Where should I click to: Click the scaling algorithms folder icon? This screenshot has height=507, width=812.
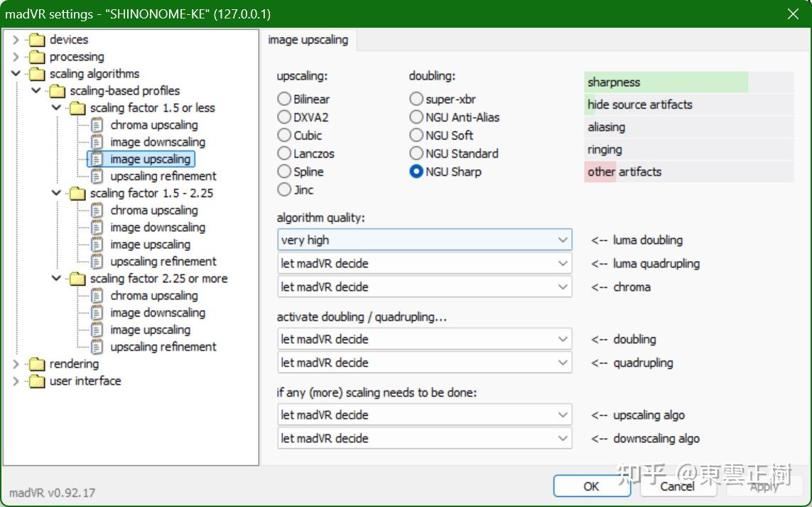37,74
